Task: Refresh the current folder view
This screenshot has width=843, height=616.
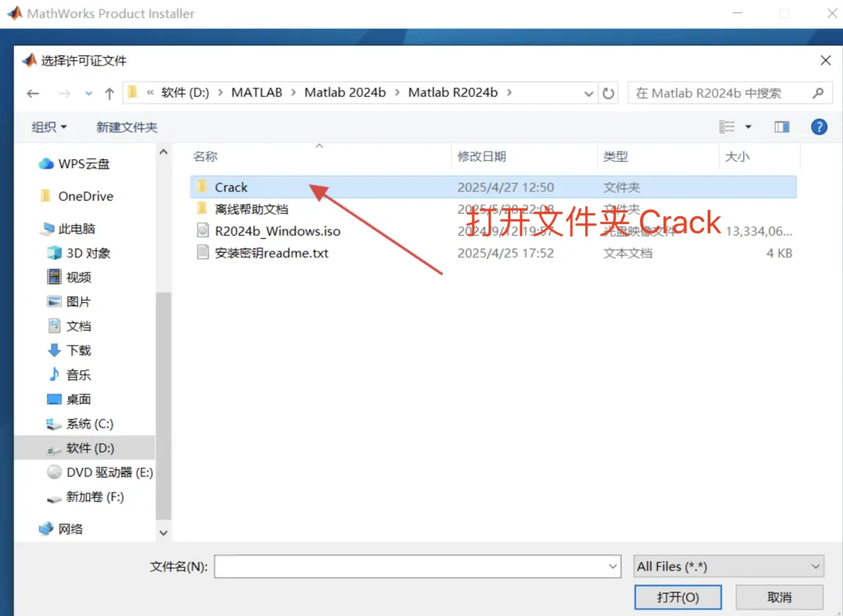Action: coord(608,94)
